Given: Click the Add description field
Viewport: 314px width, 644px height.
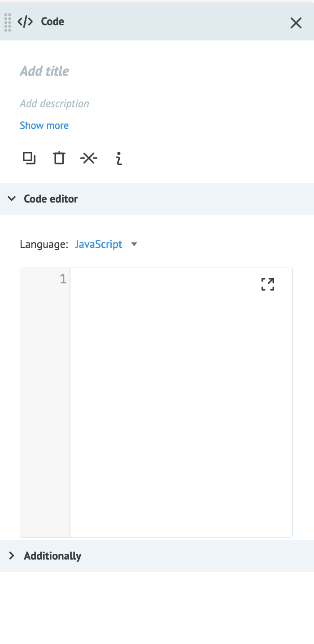Looking at the screenshot, I should point(54,103).
